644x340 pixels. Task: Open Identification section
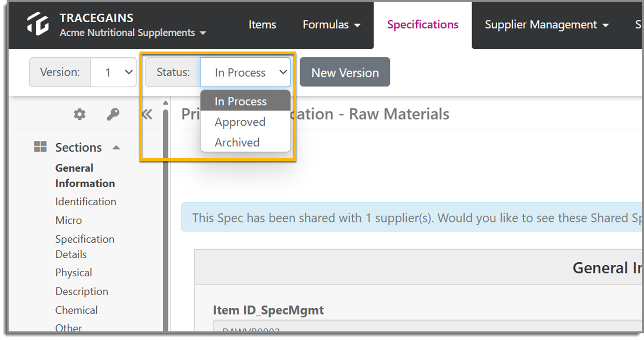86,201
